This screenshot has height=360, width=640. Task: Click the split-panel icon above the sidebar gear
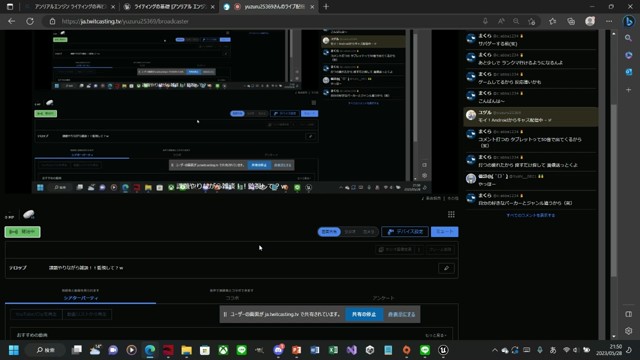[x=629, y=314]
